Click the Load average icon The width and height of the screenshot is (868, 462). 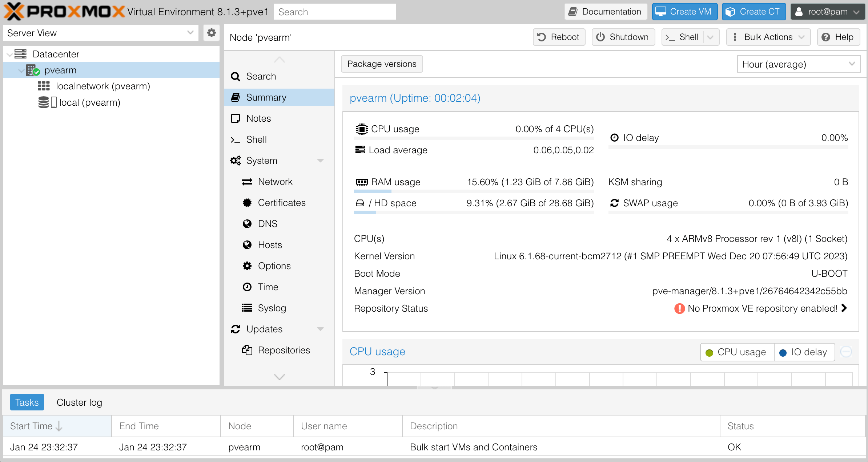pos(360,150)
